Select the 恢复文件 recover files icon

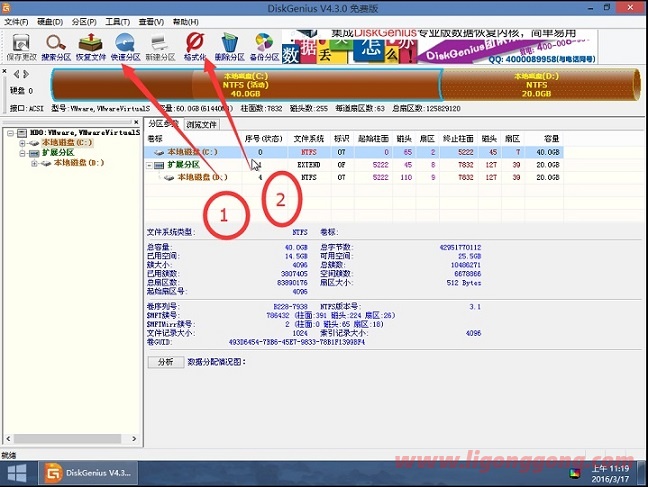(x=91, y=48)
